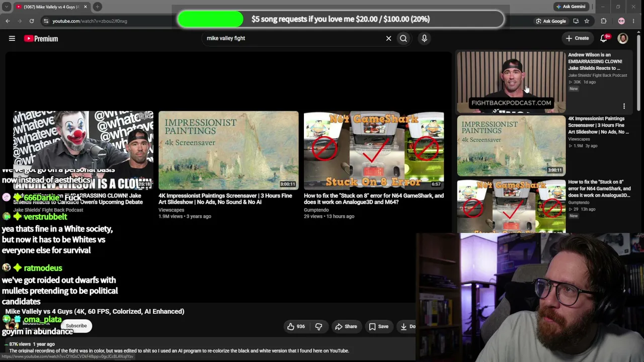Image resolution: width=644 pixels, height=362 pixels.
Task: Visit Jake Shields' Fight Back Podcast in sidebar
Action: [598, 75]
